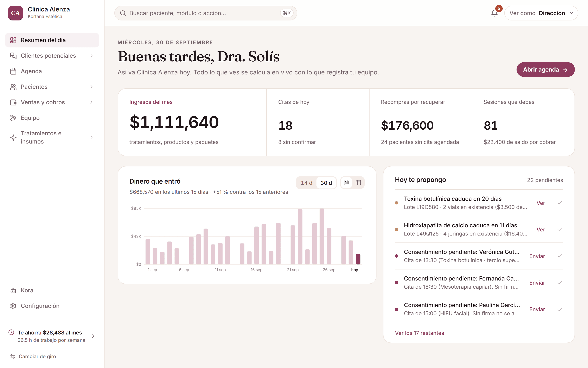
Task: Select the 30 d range toggle
Action: point(326,183)
